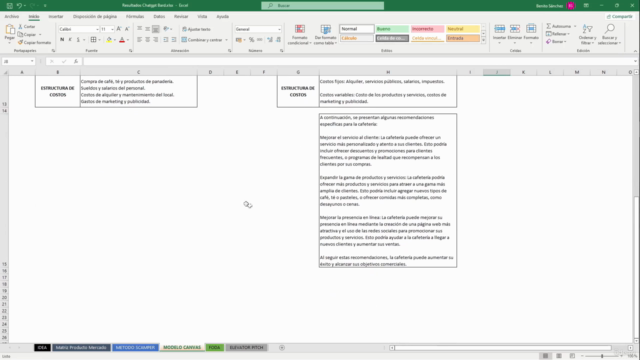Click the increase indent icon

174,40
